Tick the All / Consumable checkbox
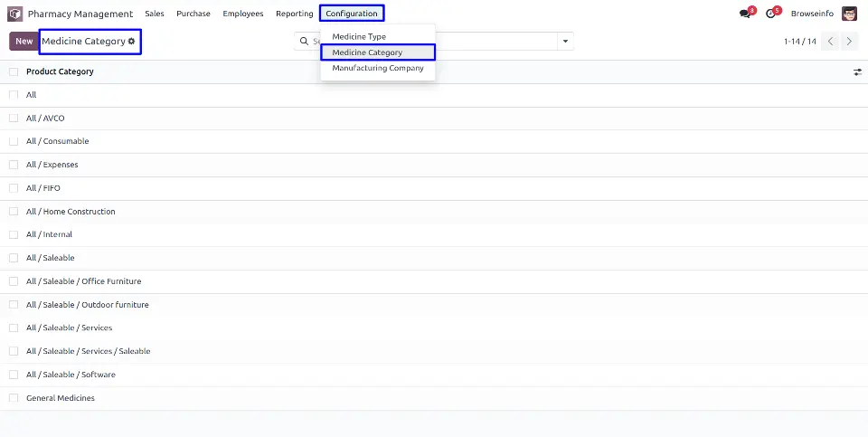Viewport: 868px width, 437px height. [14, 142]
